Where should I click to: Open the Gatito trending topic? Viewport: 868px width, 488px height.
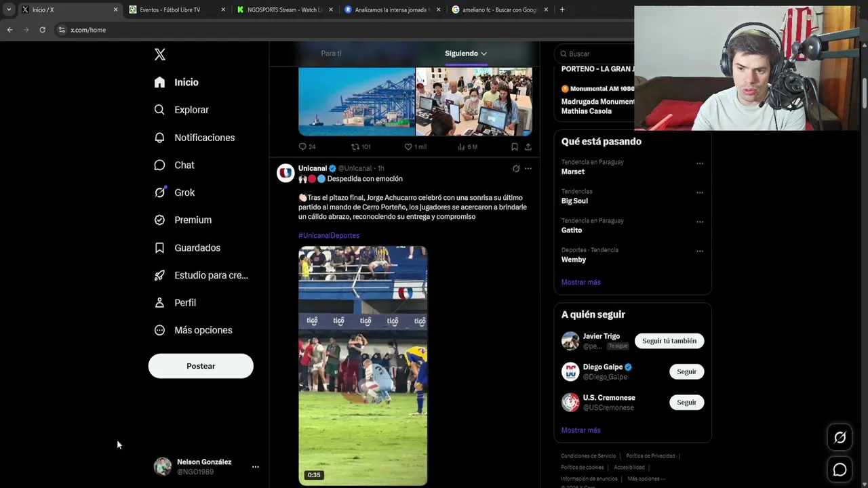[x=572, y=230]
